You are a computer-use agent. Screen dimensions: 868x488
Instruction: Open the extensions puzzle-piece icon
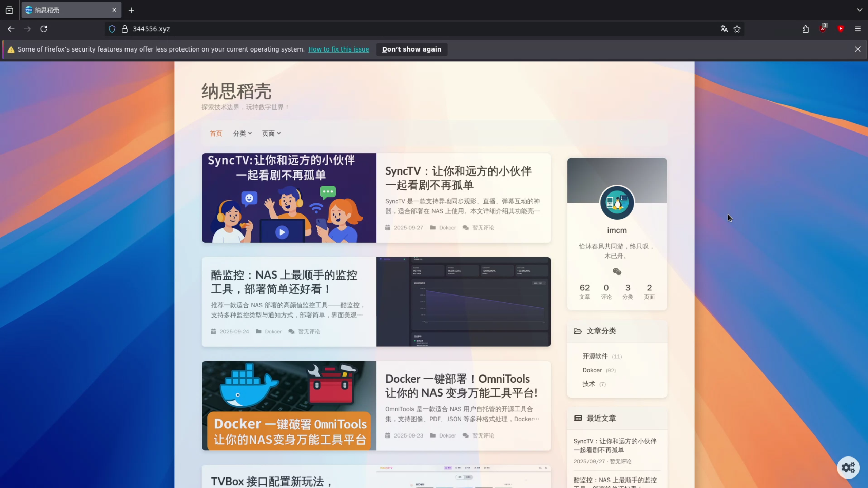(805, 29)
